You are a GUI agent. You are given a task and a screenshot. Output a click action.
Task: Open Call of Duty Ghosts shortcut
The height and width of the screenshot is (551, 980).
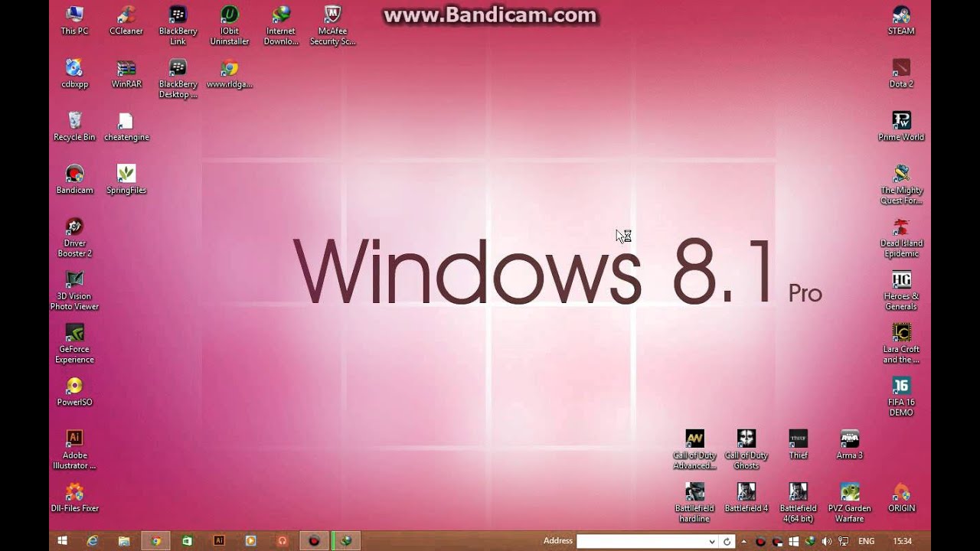coord(746,449)
